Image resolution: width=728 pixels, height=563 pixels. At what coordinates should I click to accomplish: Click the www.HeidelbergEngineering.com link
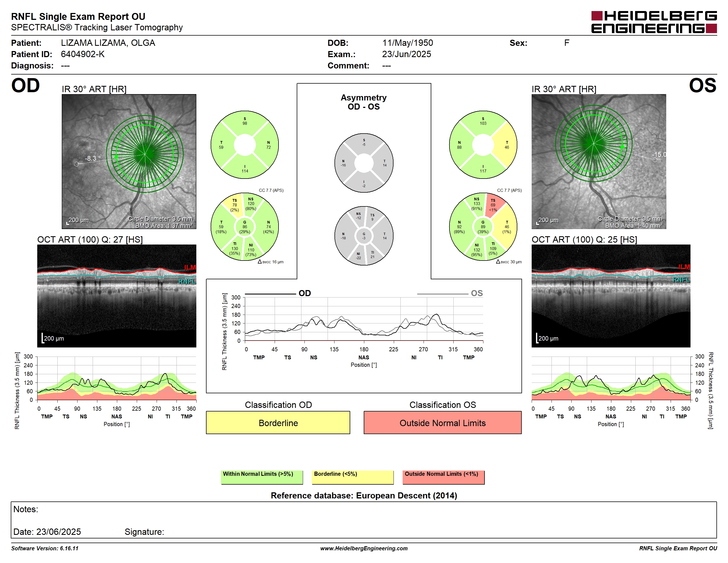tap(364, 548)
